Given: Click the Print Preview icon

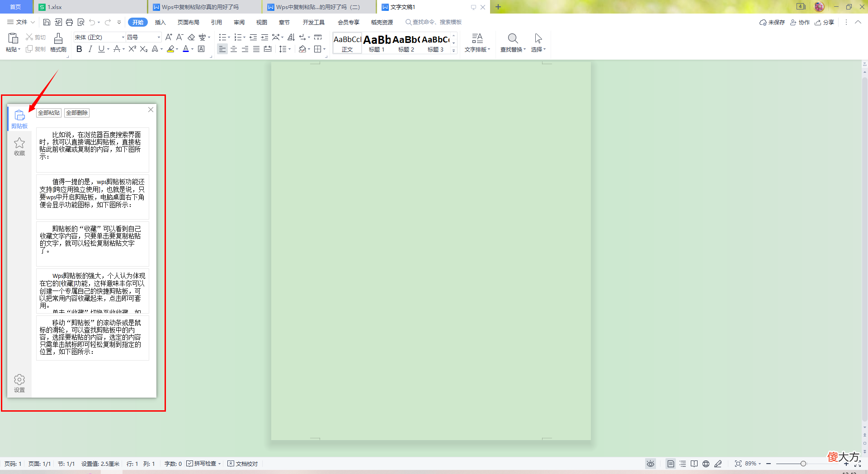Looking at the screenshot, I should [81, 22].
